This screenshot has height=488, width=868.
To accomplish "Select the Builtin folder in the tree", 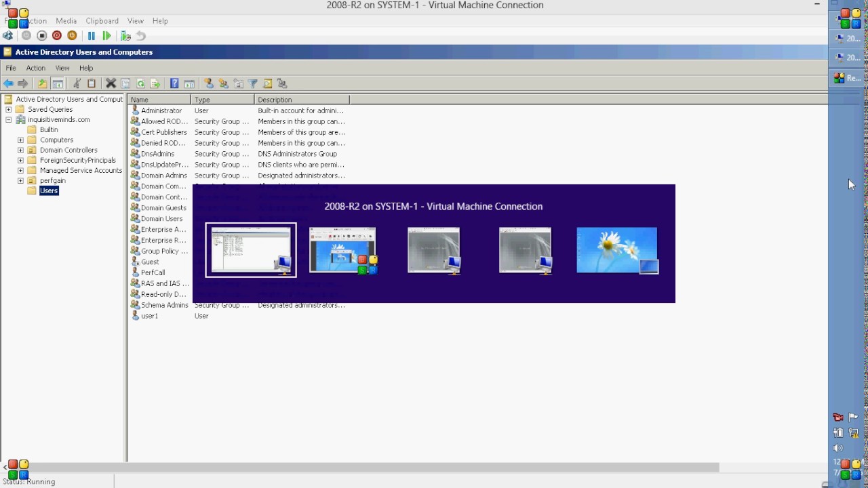I will 49,129.
